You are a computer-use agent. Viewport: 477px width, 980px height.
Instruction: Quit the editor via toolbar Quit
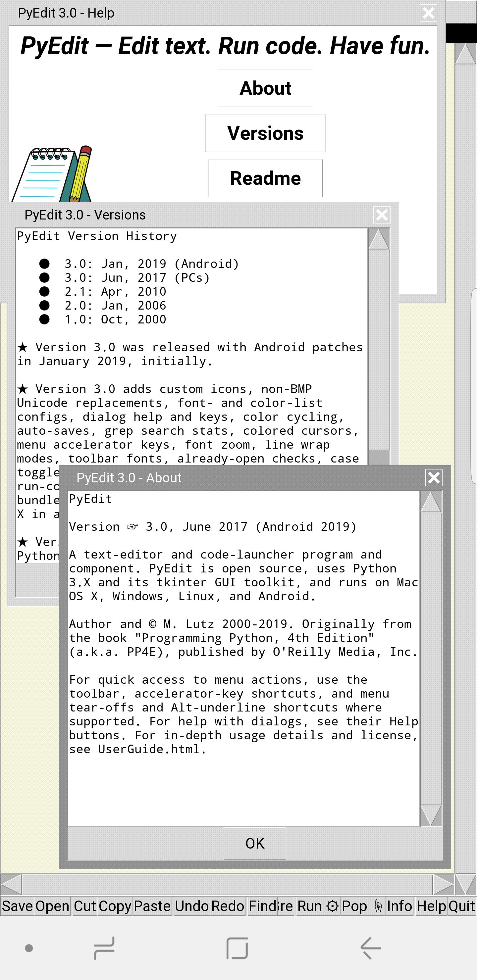[461, 906]
